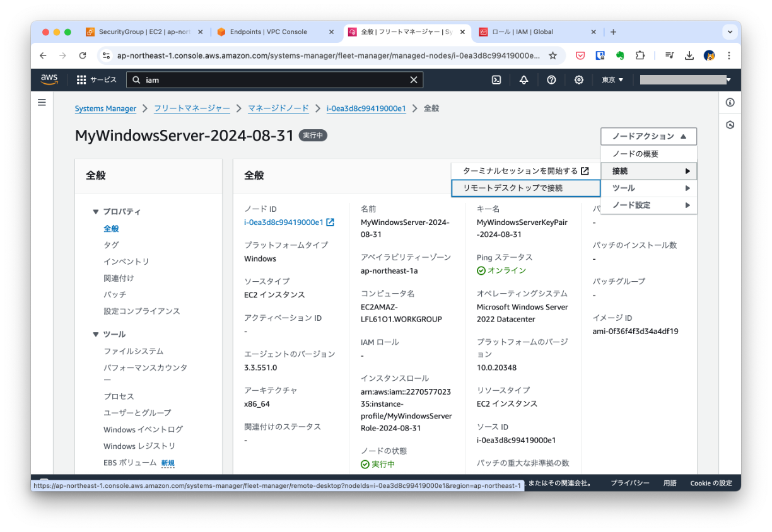Toggle the left navigation hamburger menu

tap(42, 102)
